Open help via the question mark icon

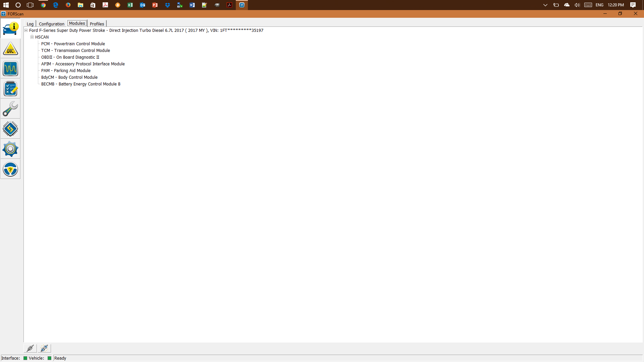10,169
